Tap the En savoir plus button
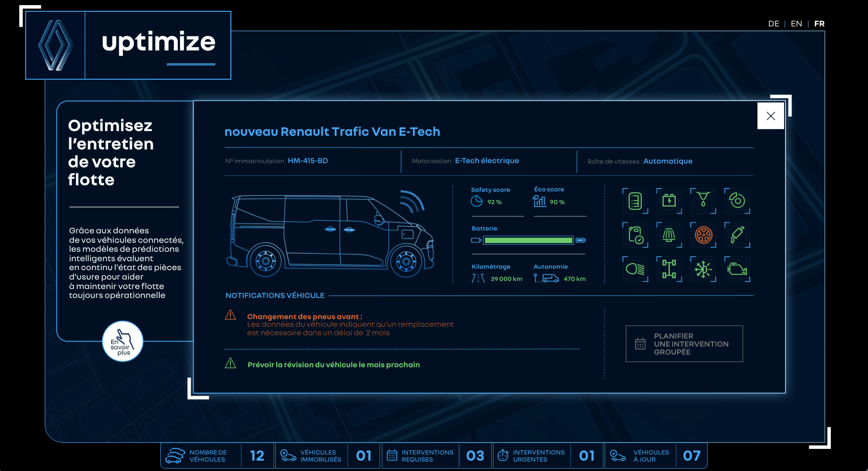 [123, 341]
